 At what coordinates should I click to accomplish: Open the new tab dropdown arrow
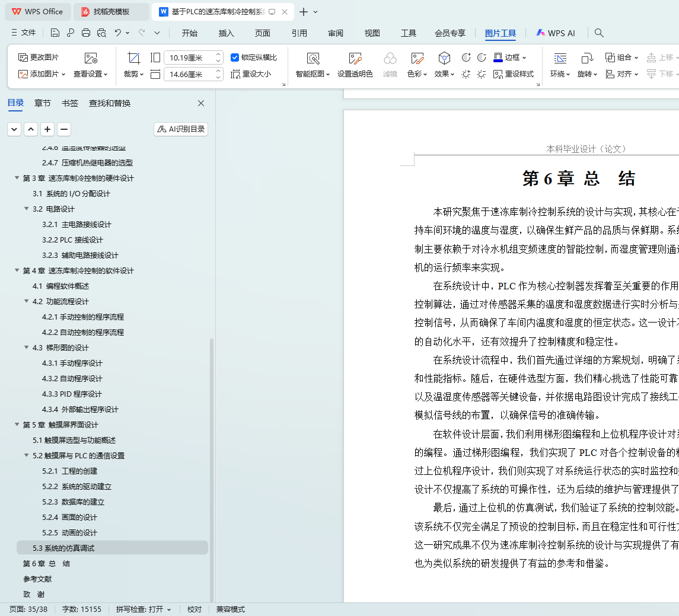(315, 12)
